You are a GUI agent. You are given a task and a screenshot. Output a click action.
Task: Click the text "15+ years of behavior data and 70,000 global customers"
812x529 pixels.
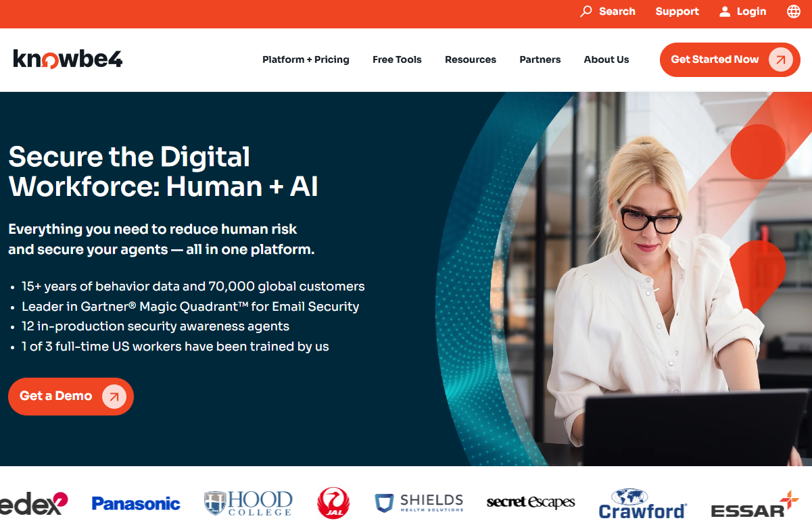pos(193,286)
